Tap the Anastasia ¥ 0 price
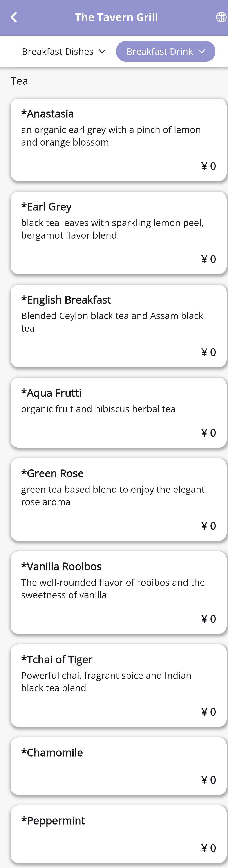Image resolution: width=228 pixels, height=868 pixels. tap(208, 166)
